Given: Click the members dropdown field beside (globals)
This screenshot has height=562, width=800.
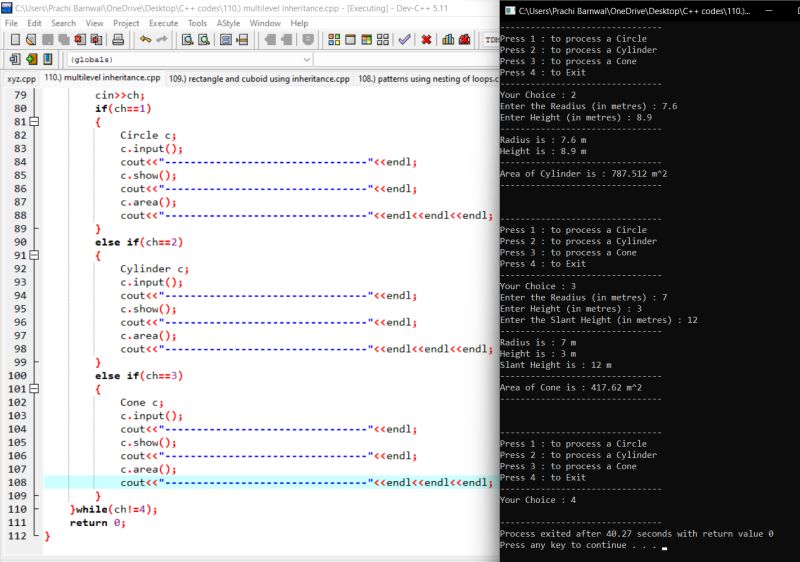Looking at the screenshot, I should [x=407, y=60].
